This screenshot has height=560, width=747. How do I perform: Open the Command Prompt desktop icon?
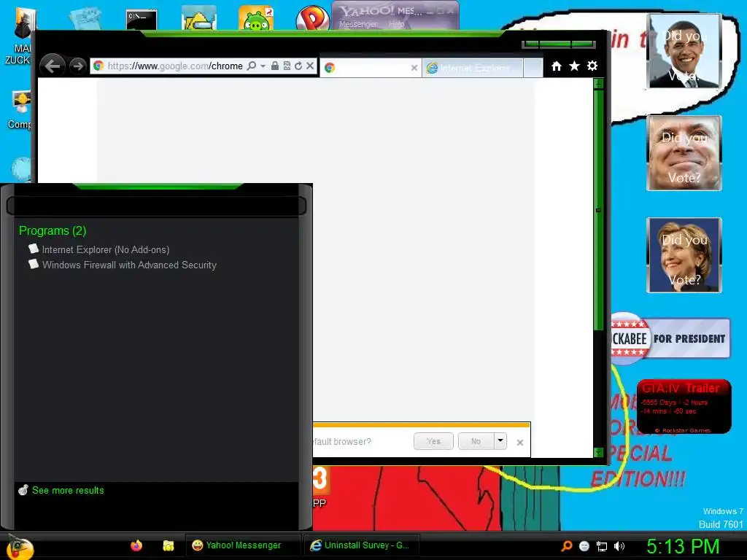(142, 20)
